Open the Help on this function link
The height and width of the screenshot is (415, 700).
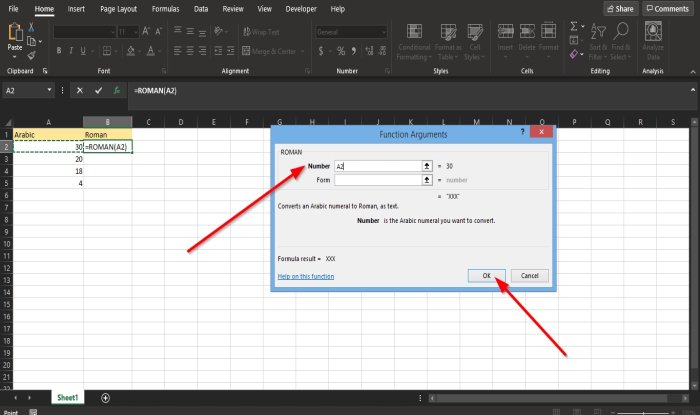306,276
